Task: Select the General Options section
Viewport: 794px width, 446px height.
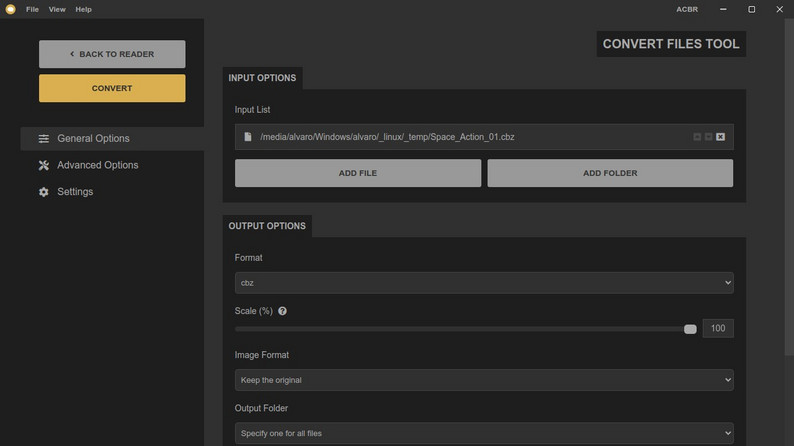Action: click(x=112, y=138)
